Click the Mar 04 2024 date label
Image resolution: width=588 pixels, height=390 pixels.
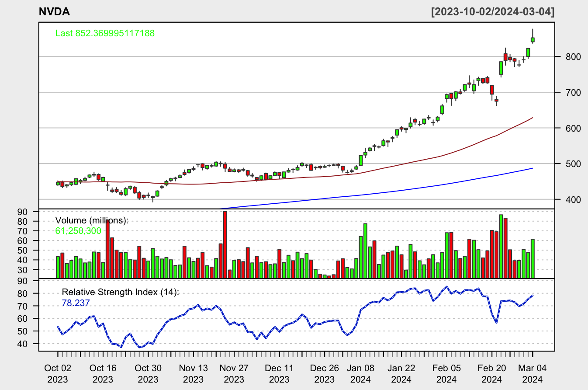(533, 373)
